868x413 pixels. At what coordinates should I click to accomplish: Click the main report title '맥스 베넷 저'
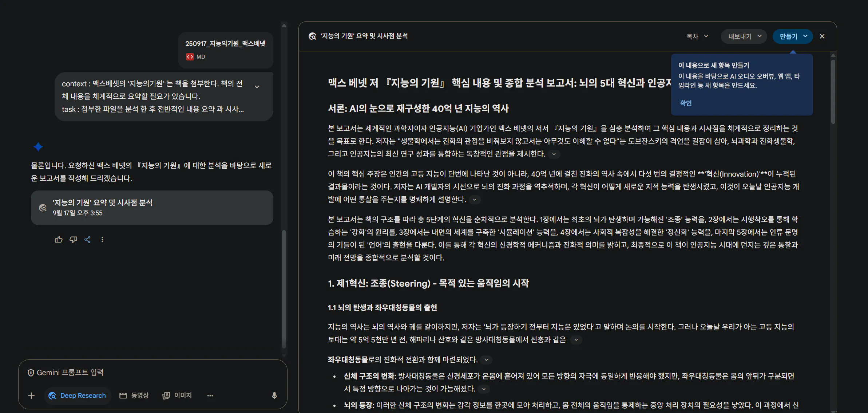499,83
